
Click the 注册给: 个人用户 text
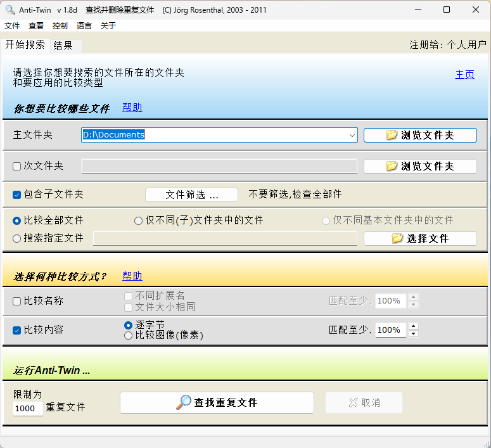(448, 45)
